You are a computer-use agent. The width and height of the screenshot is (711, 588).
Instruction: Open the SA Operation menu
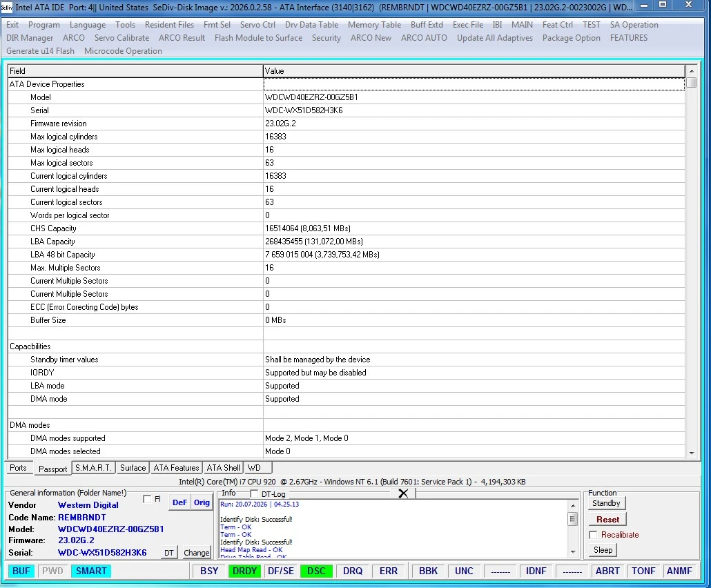pos(634,25)
